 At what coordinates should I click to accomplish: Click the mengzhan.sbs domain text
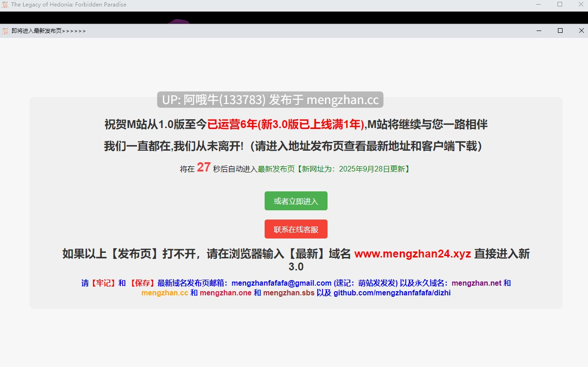point(289,293)
